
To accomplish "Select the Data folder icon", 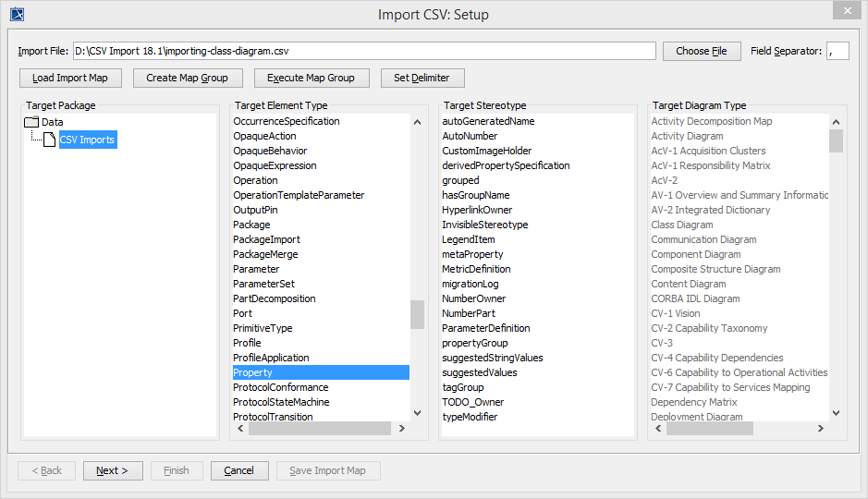I will [x=31, y=122].
